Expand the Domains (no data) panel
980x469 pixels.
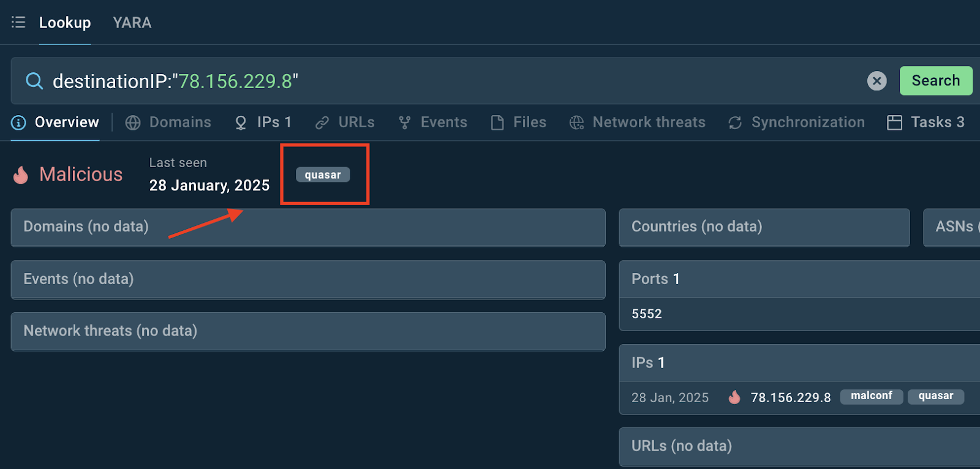point(307,227)
